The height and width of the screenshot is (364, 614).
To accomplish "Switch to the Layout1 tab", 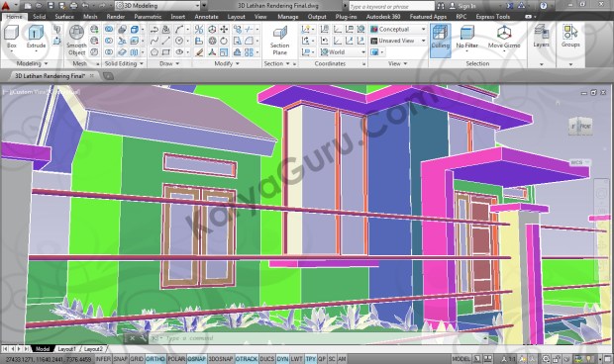I will [x=66, y=349].
